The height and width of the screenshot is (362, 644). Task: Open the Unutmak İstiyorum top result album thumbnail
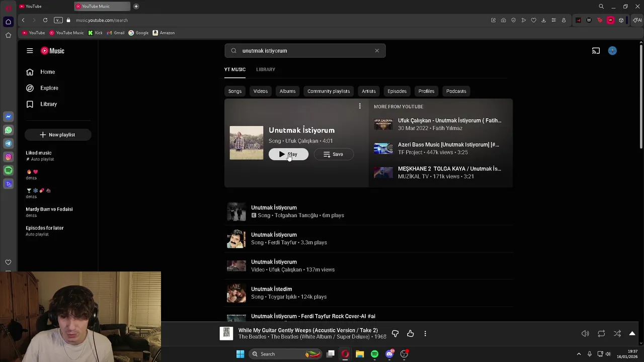pos(247,143)
